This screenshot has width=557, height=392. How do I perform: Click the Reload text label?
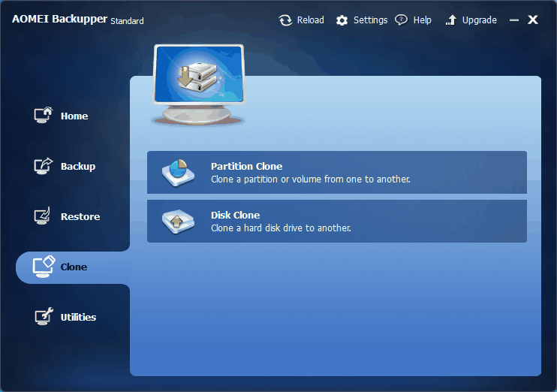(x=311, y=20)
